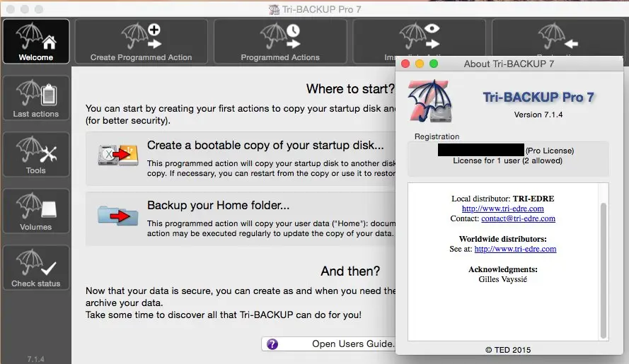This screenshot has width=629, height=364.
Task: Click the About Tri-BACKUP 7 window title
Action: pos(509,64)
